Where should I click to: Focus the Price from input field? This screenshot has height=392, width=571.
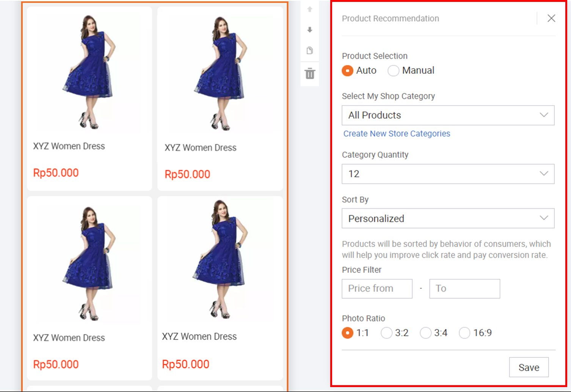(377, 289)
